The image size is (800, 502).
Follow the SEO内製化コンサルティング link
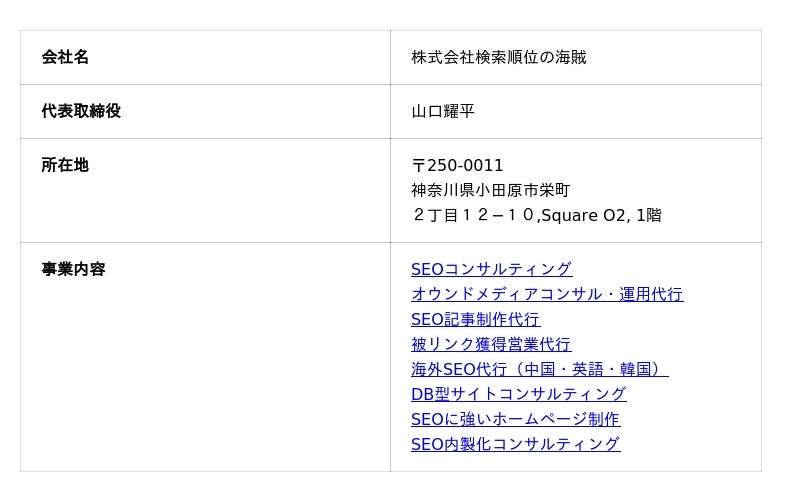tap(515, 444)
